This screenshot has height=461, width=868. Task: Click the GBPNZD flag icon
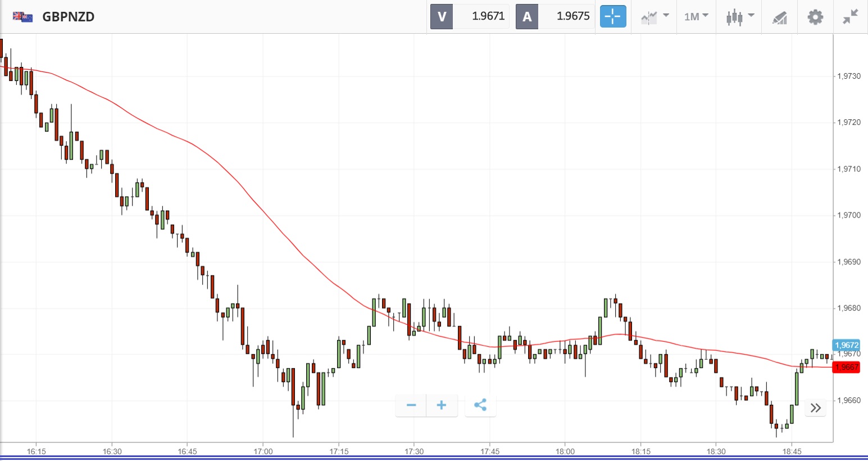point(23,17)
